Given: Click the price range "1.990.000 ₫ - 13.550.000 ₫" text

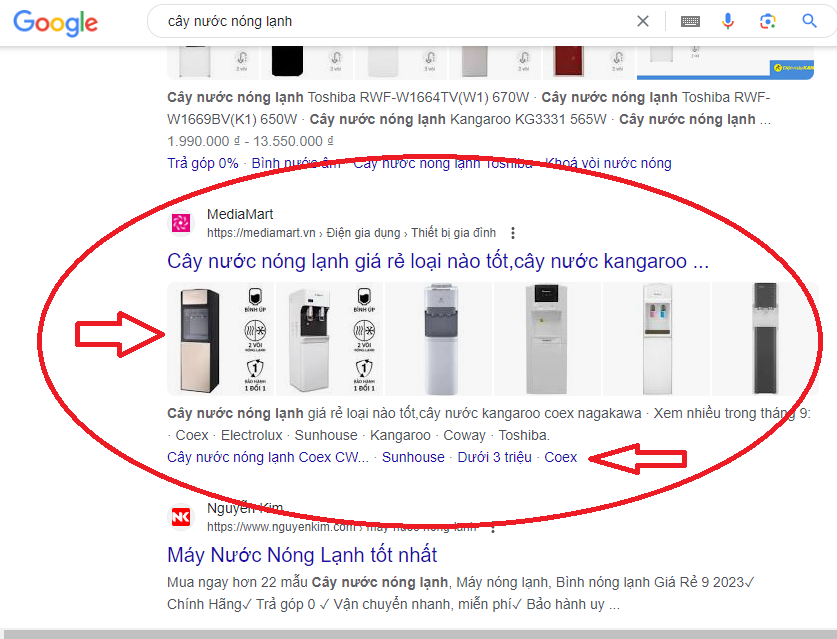Looking at the screenshot, I should [x=250, y=141].
